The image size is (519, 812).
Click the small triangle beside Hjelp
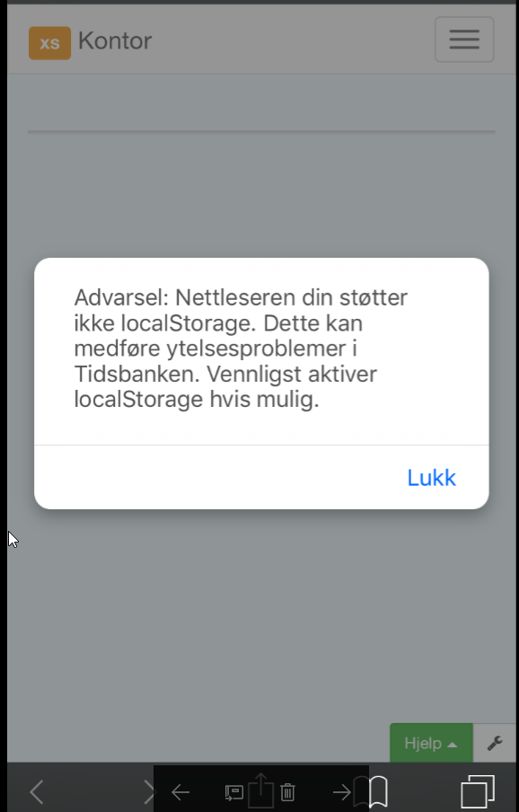[x=453, y=745]
